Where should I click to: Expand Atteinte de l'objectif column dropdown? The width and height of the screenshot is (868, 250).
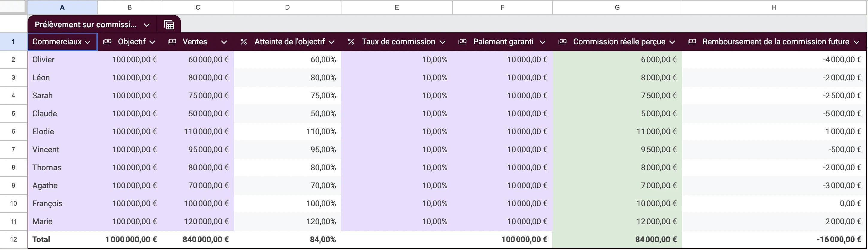[331, 42]
